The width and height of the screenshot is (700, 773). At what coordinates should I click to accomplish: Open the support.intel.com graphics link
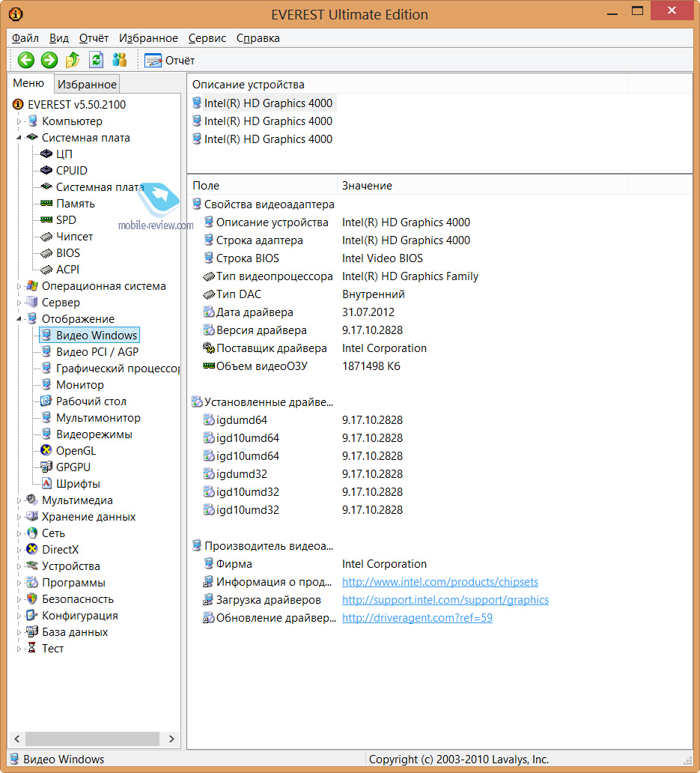point(445,600)
